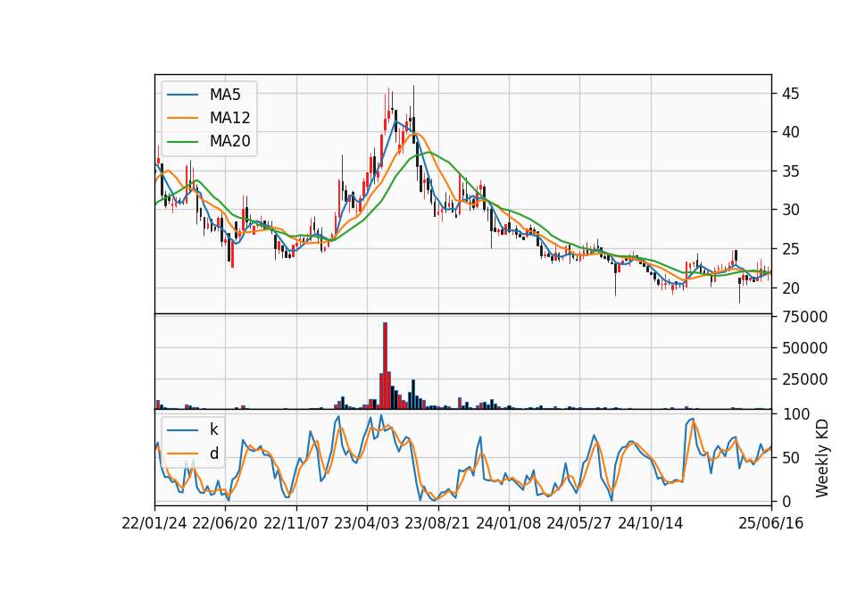Click the MA5 legend label
Image resolution: width=857 pixels, height=616 pixels.
[x=225, y=95]
